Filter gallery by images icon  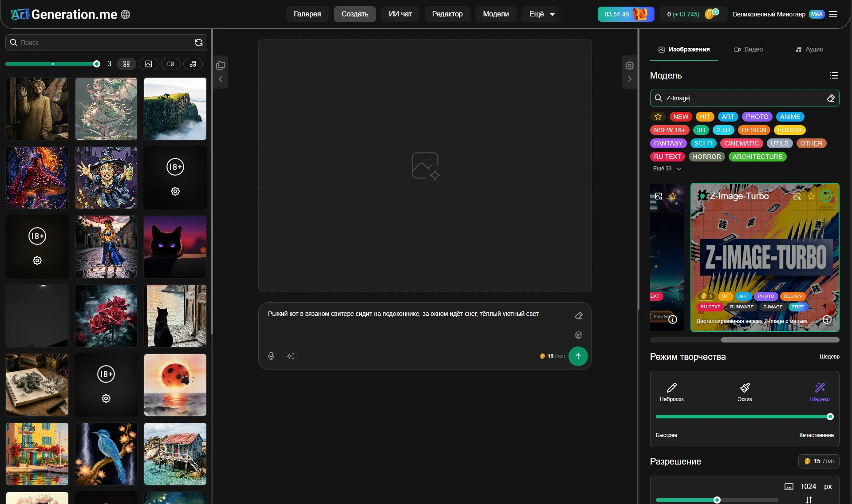coord(149,64)
